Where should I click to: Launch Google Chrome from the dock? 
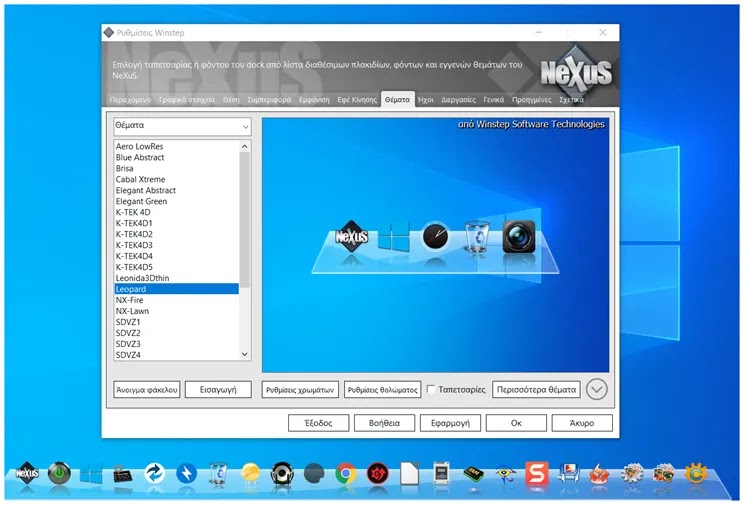point(346,473)
